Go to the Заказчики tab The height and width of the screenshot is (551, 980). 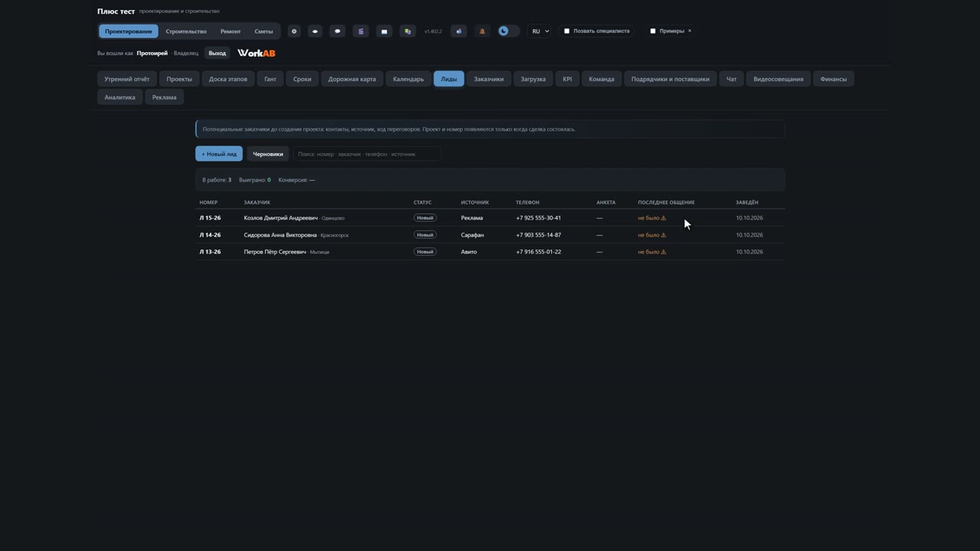pyautogui.click(x=488, y=79)
